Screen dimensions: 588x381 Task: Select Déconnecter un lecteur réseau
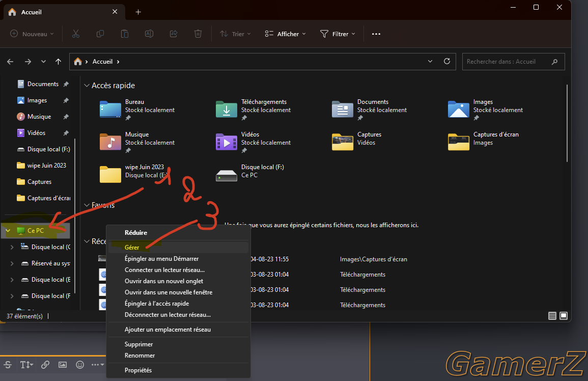click(x=179, y=315)
